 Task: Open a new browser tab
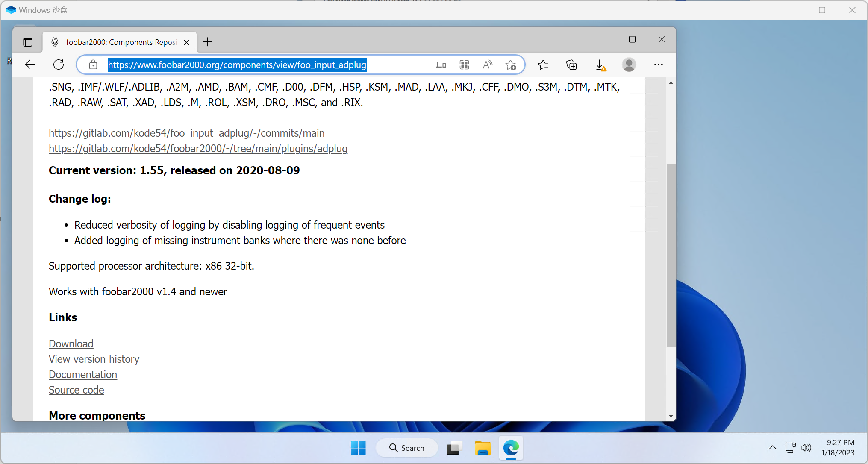click(x=208, y=42)
